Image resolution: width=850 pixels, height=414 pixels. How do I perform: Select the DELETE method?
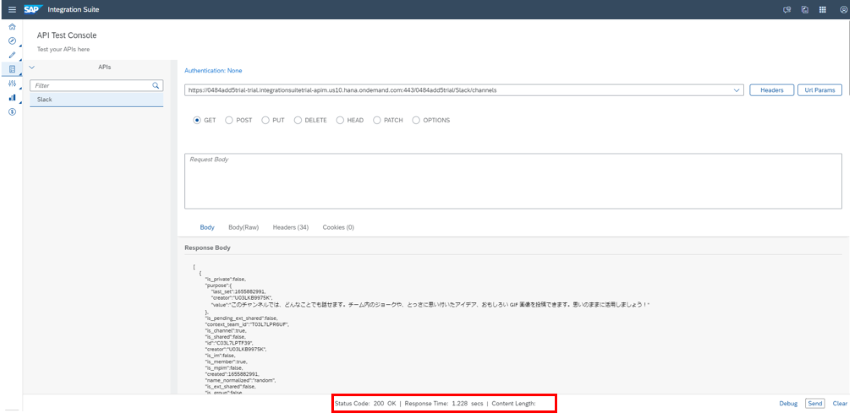298,120
